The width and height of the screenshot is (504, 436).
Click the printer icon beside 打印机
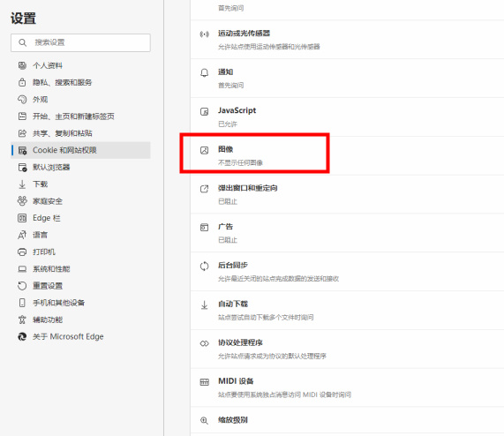pos(22,252)
